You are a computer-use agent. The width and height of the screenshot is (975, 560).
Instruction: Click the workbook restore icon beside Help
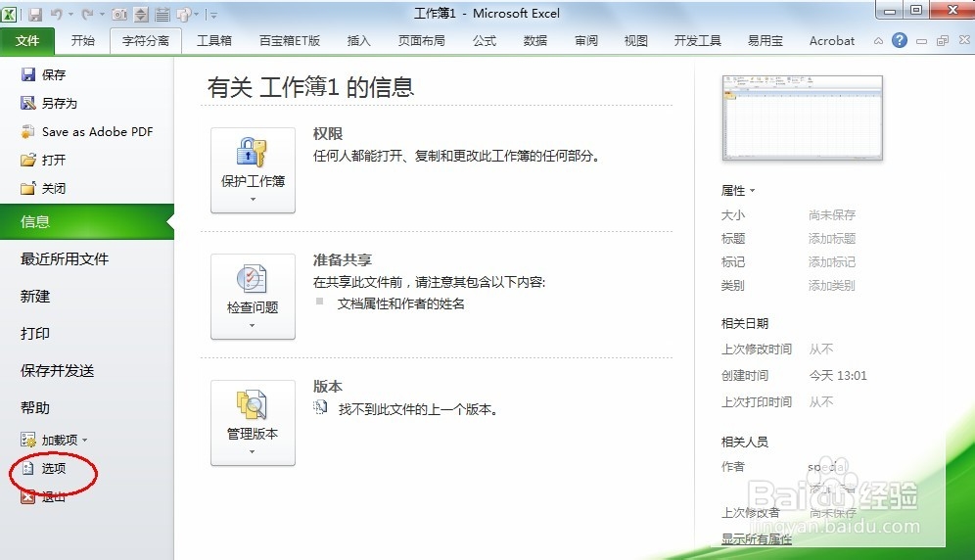click(x=943, y=41)
